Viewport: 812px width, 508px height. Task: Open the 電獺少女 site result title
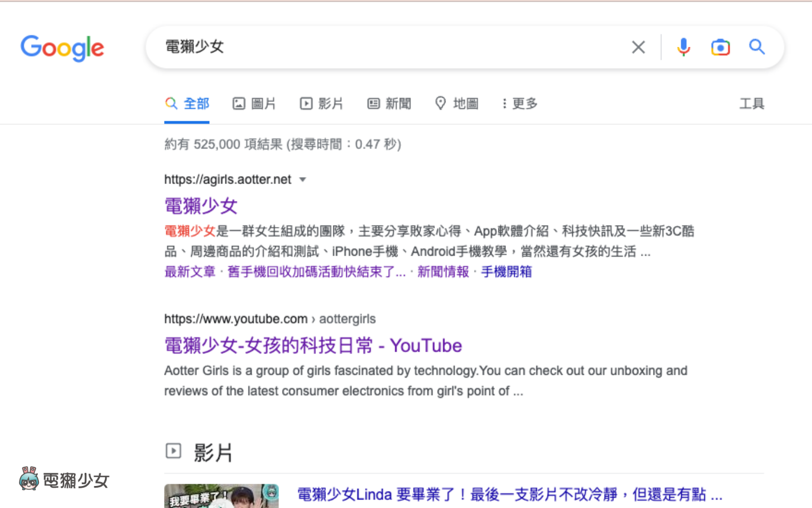pyautogui.click(x=201, y=205)
